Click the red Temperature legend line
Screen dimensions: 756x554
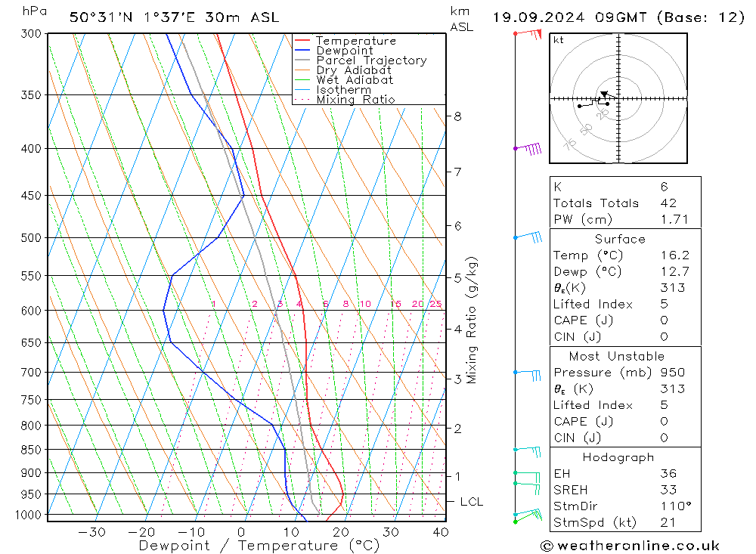302,41
